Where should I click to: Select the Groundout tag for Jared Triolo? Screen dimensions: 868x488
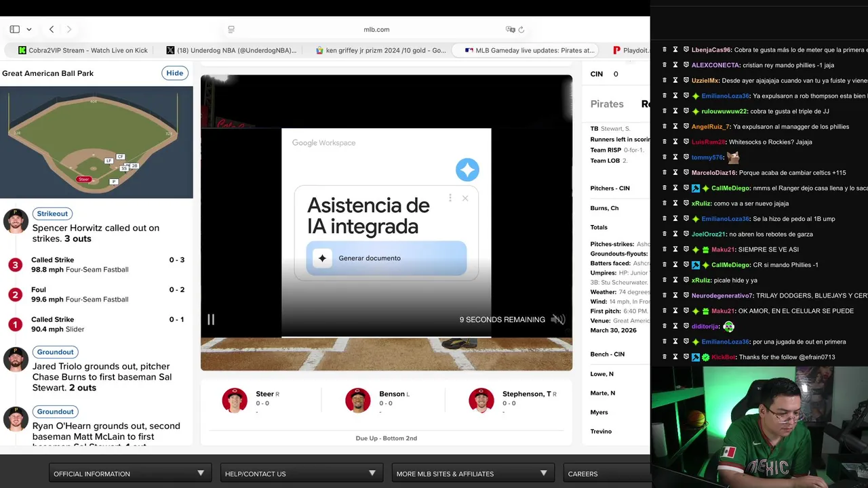tap(55, 352)
